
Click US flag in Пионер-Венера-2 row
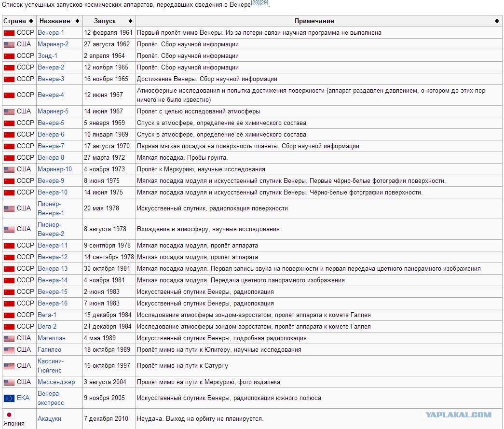point(9,229)
